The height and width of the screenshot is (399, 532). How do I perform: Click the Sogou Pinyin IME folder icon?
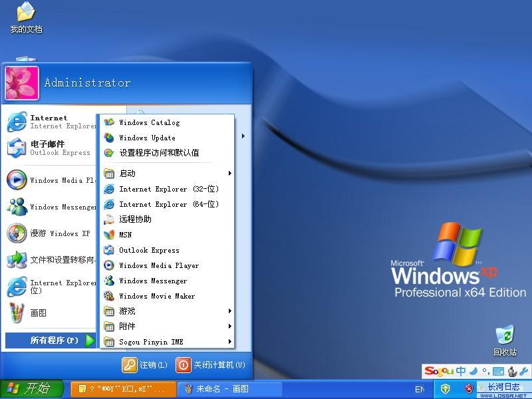click(x=109, y=342)
